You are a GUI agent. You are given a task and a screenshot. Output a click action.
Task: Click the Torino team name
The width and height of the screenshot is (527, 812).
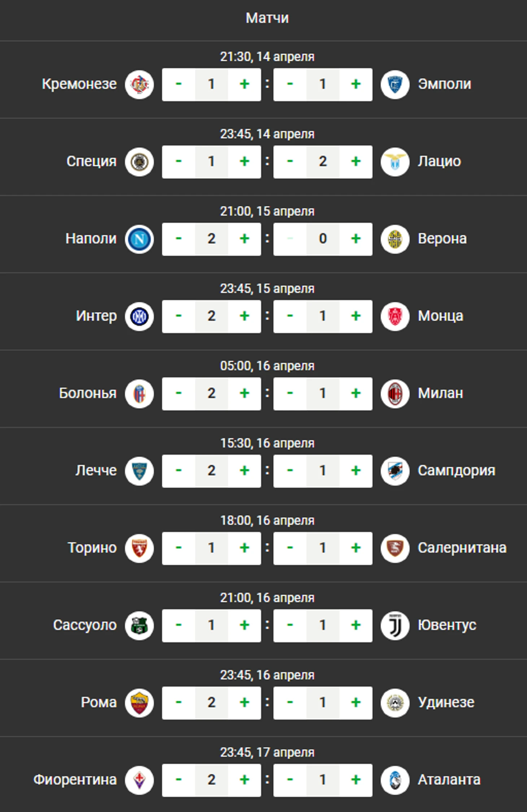(92, 548)
